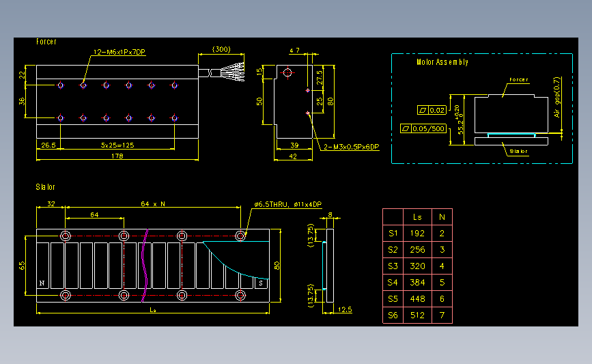Select the '5x25=125' pitch dimension
The image size is (592, 364).
point(117,145)
